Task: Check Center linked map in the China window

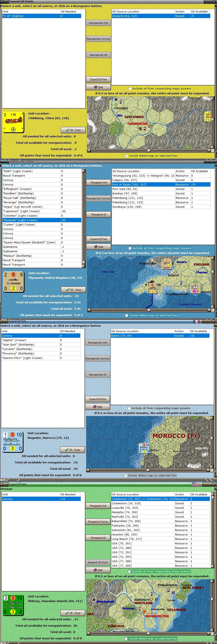Action: (x=126, y=156)
